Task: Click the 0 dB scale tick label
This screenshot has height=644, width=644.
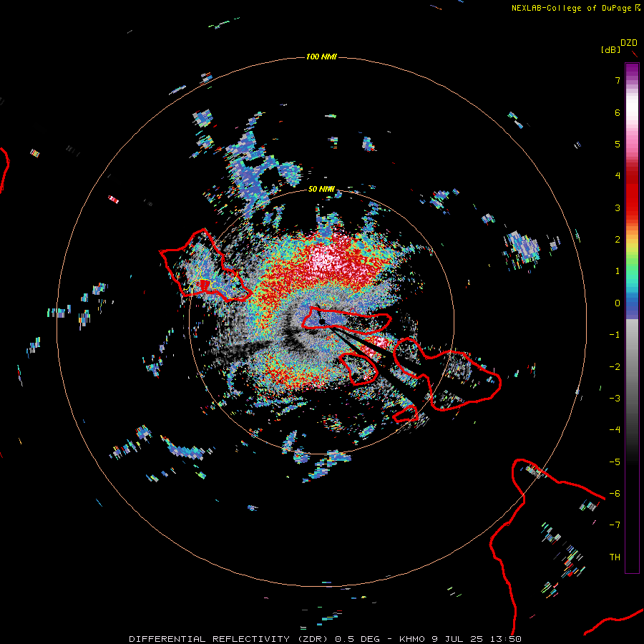Action: tap(618, 303)
